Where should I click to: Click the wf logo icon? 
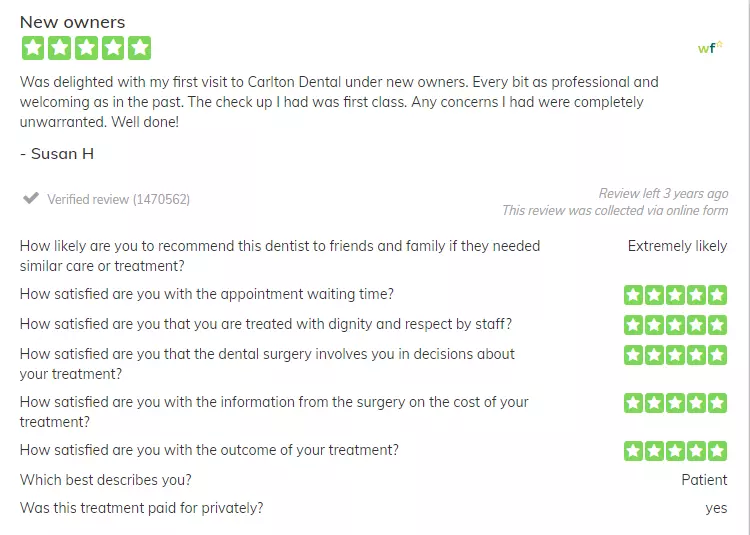pos(710,47)
